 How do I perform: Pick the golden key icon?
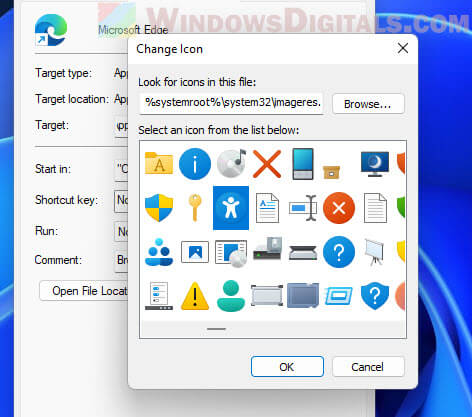195,208
